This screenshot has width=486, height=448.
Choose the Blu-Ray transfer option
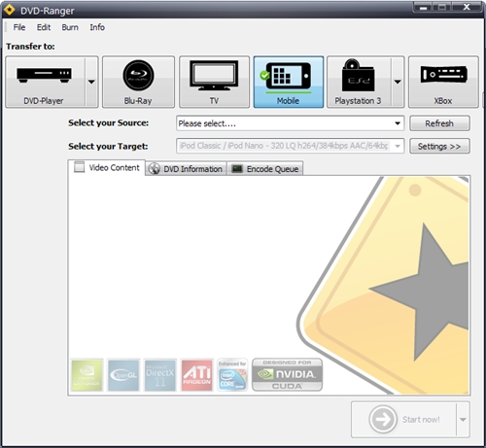tap(138, 82)
